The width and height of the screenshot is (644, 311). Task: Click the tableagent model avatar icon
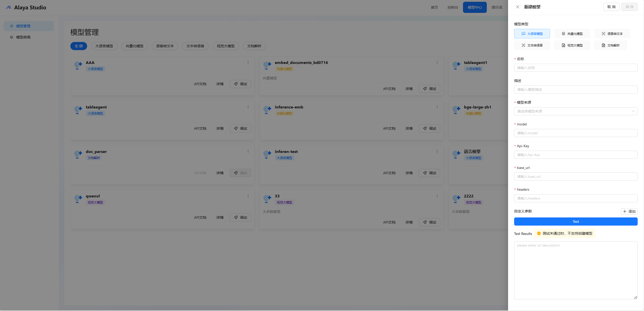78,110
